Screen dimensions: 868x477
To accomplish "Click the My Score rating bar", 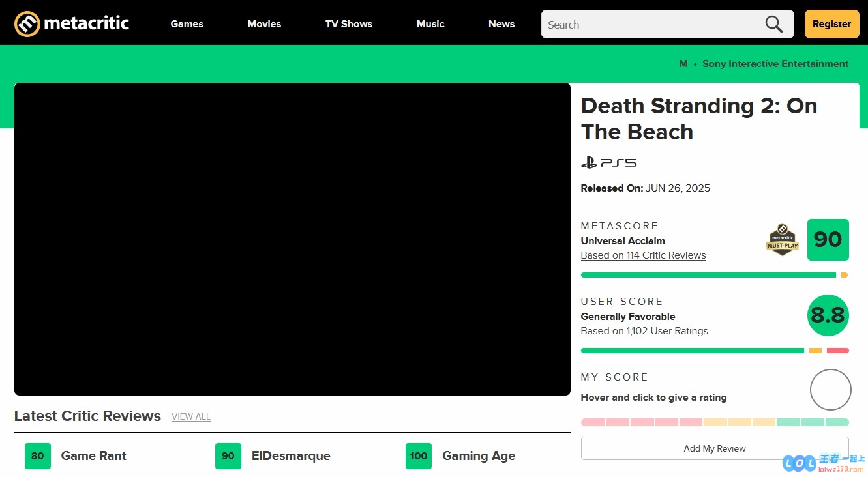I will [x=715, y=422].
